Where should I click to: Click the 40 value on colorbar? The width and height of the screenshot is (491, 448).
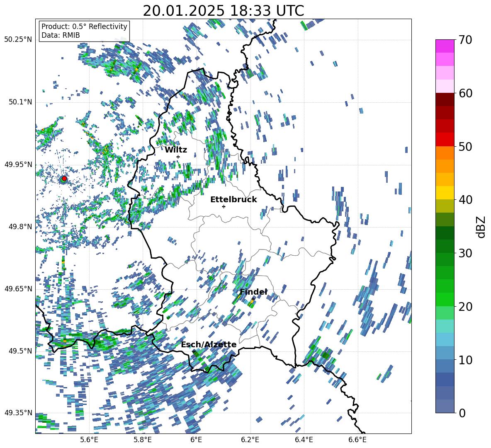coord(465,200)
